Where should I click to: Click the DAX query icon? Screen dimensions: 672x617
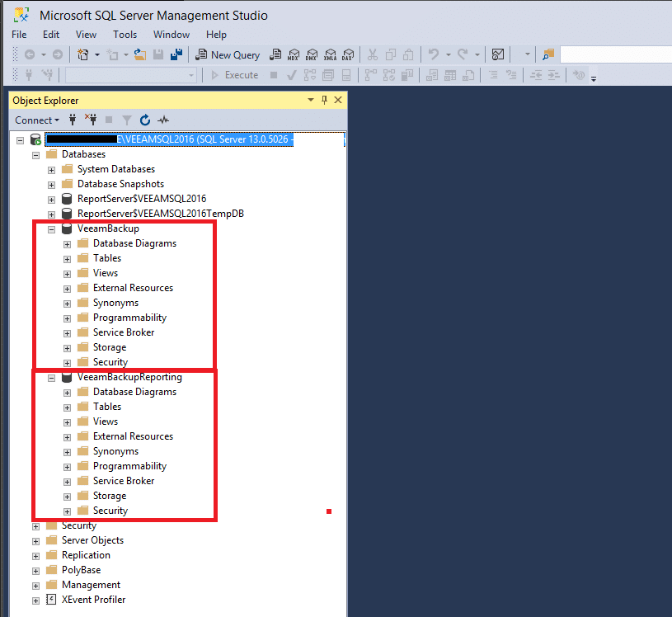click(348, 54)
